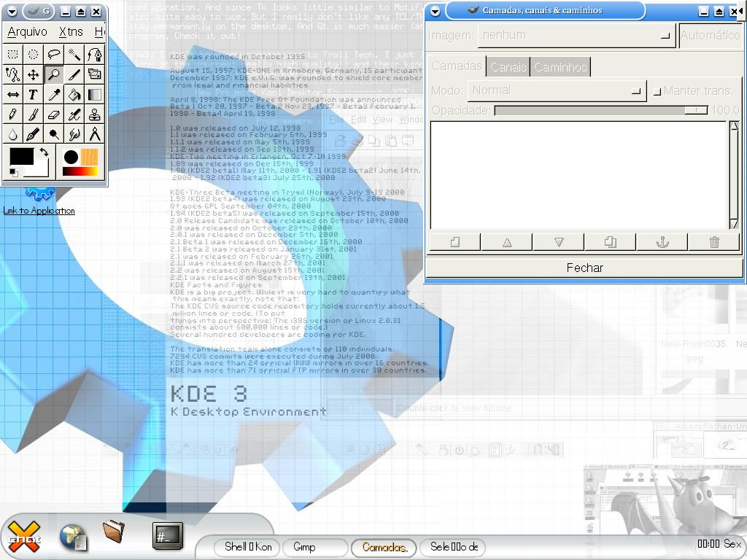Select the Rectangular selection tool
Image resolution: width=747 pixels, height=560 pixels.
coord(13,54)
